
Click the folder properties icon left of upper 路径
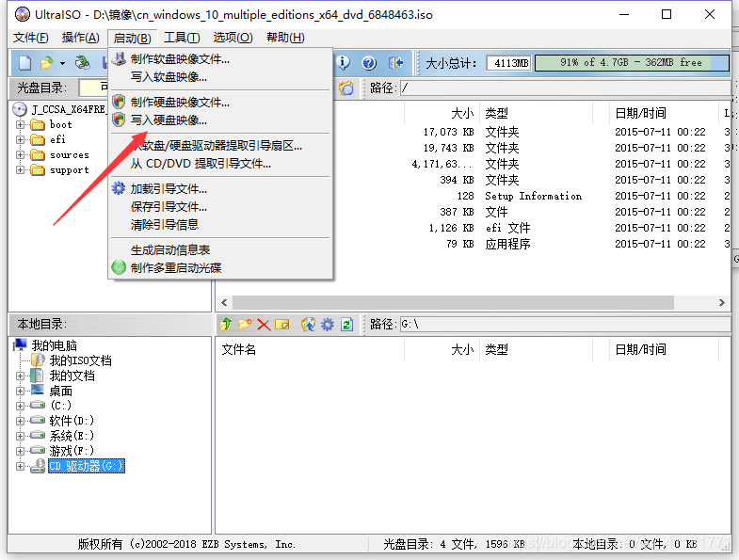[x=346, y=88]
